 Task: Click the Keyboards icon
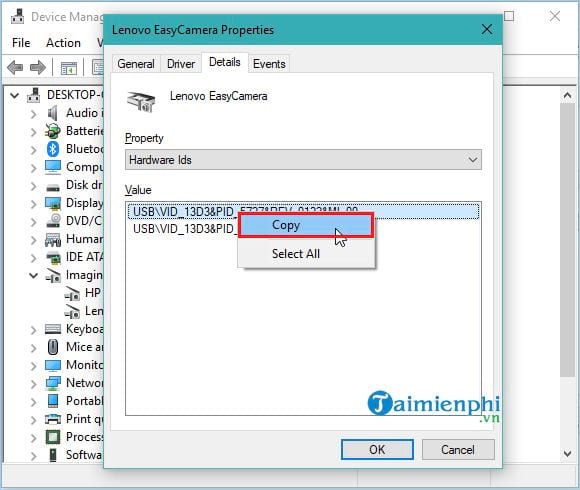tap(53, 329)
